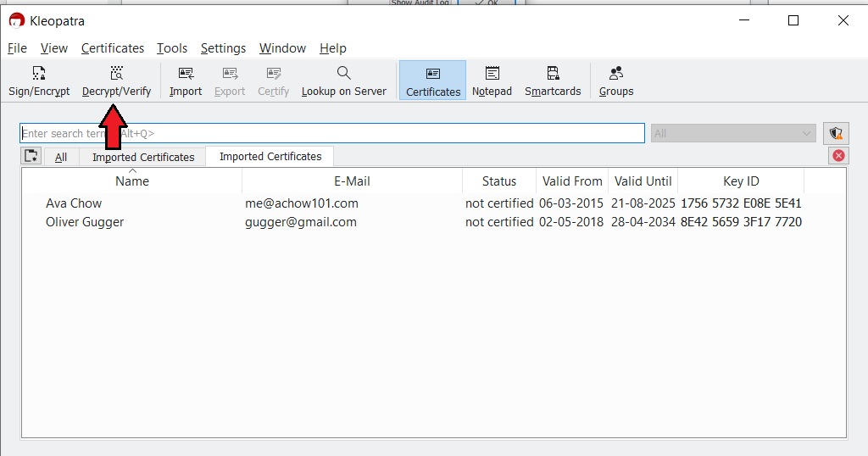This screenshot has height=456, width=868.
Task: Click valid-from date 02-05-2018
Action: pos(571,222)
